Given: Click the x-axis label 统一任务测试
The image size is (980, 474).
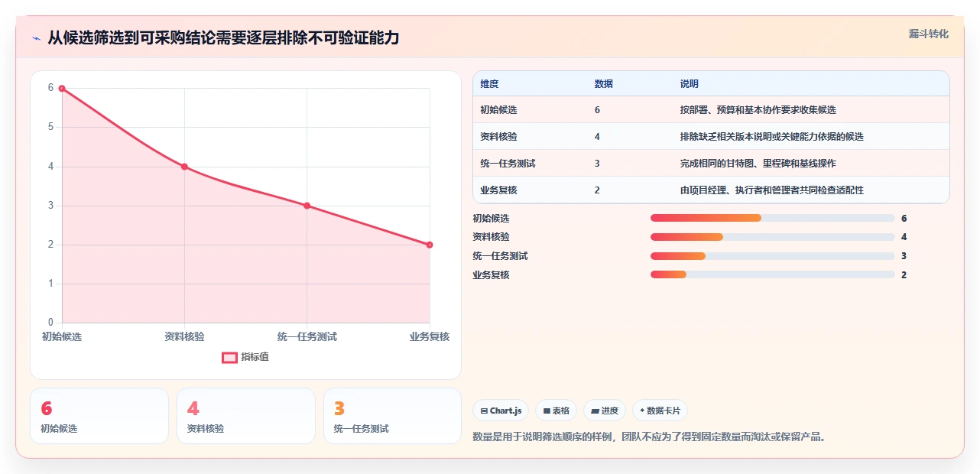Looking at the screenshot, I should point(307,337).
